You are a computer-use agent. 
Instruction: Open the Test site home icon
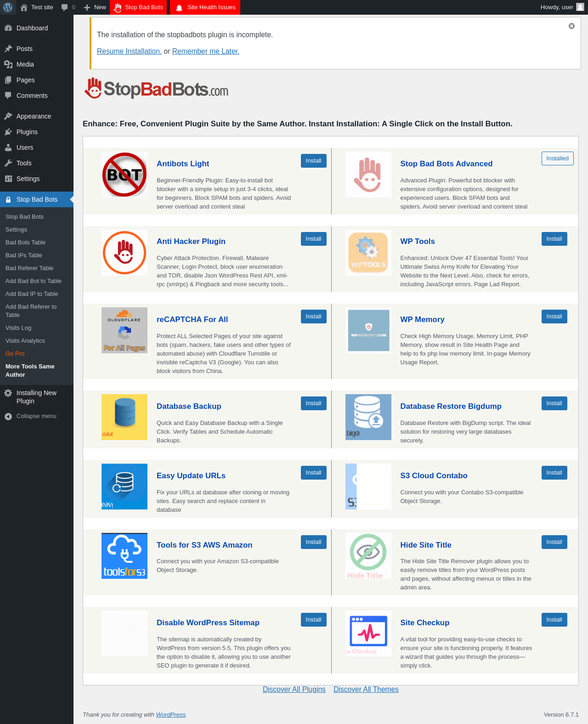24,7
